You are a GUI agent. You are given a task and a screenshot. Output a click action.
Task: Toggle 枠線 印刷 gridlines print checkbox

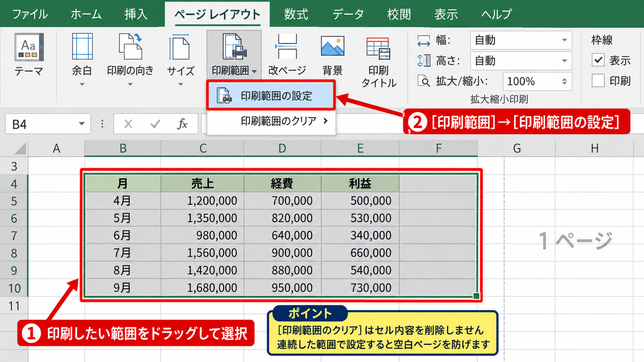click(x=598, y=81)
